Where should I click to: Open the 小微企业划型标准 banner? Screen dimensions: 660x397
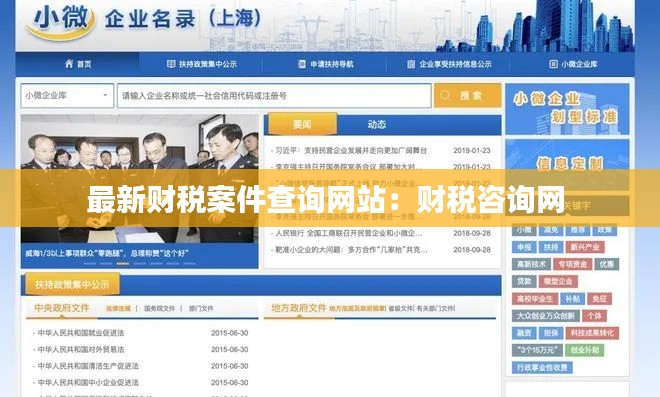click(x=567, y=109)
